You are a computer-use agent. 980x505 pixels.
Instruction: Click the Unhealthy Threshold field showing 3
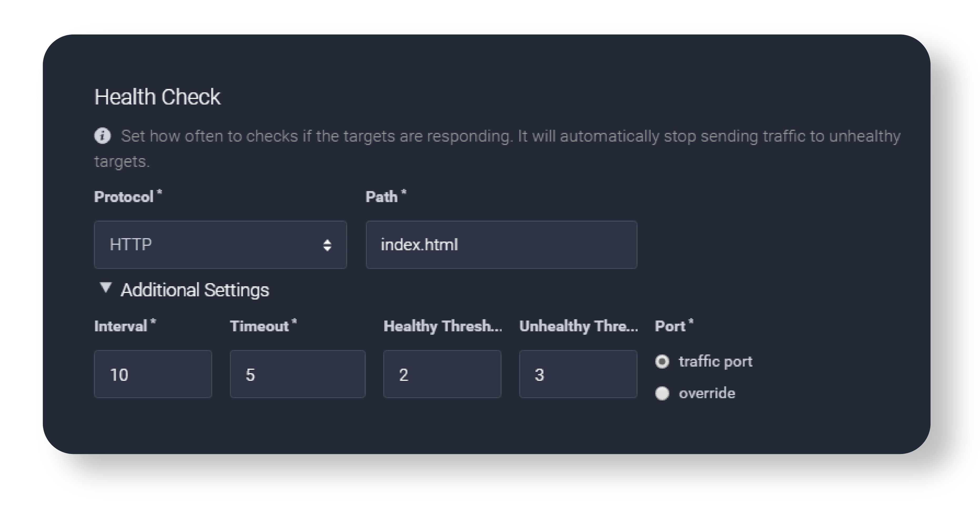(x=578, y=374)
